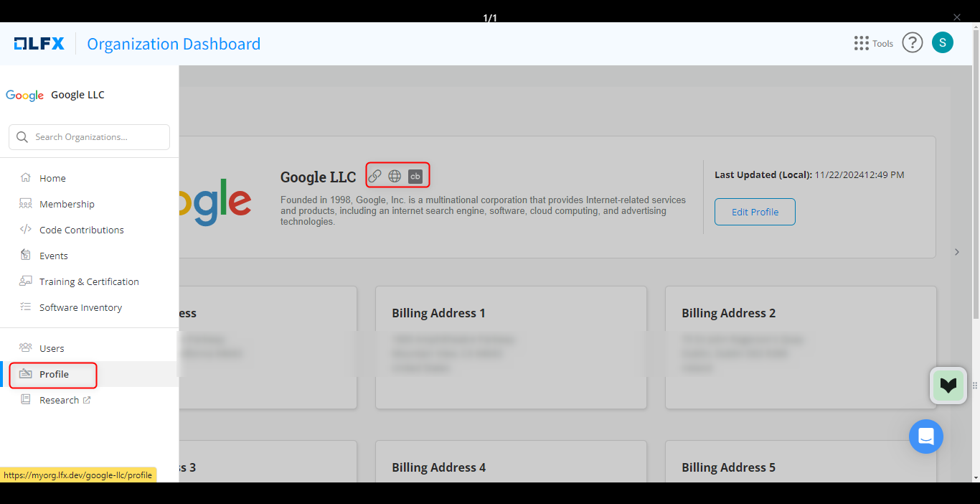Click the link chain icon beside Google LLC
This screenshot has height=504, width=980.
click(x=374, y=176)
